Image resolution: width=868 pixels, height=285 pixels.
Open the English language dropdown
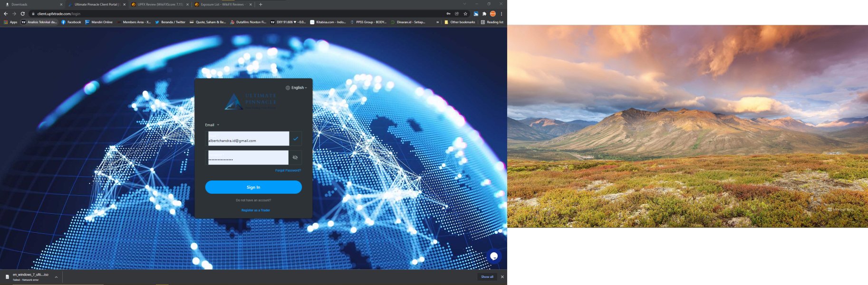pyautogui.click(x=296, y=88)
